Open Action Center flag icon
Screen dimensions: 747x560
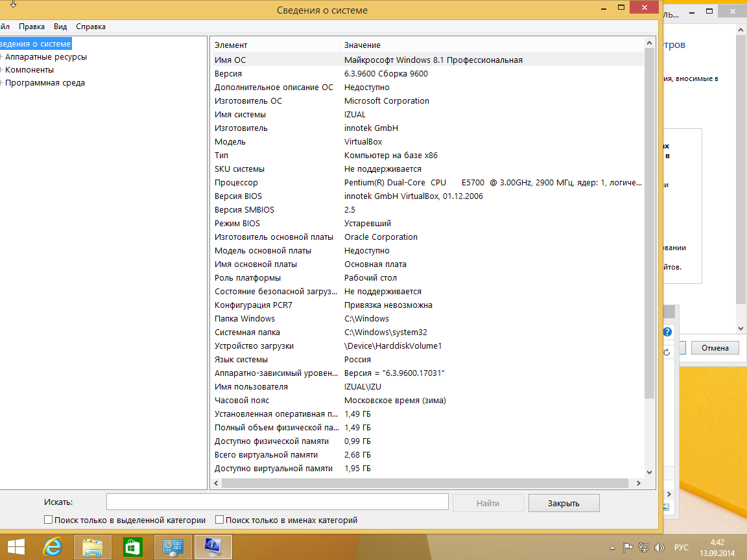pos(628,548)
